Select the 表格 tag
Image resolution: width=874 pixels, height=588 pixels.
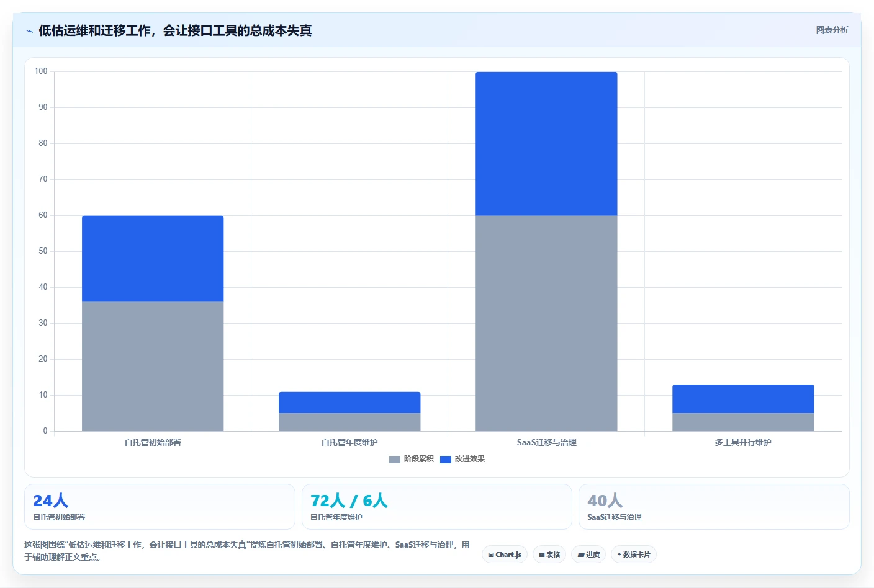tap(549, 555)
